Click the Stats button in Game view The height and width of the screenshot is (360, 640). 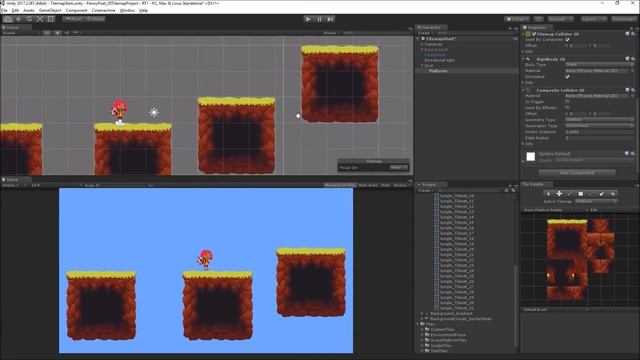pyautogui.click(x=386, y=185)
